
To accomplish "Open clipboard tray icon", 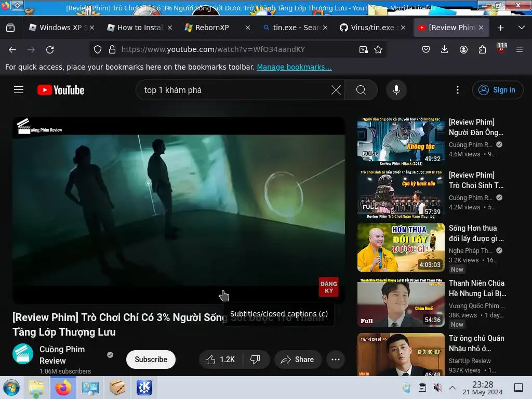I will click(422, 388).
